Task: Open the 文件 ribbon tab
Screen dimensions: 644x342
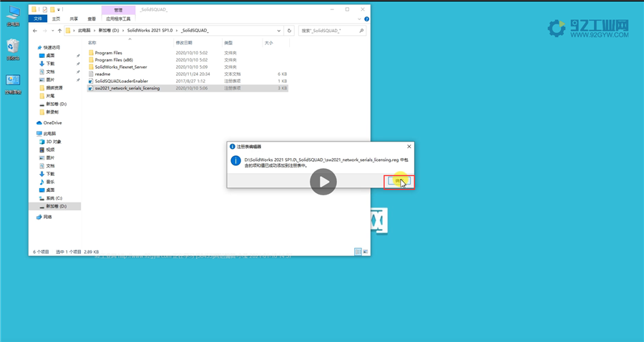Action: (x=38, y=19)
